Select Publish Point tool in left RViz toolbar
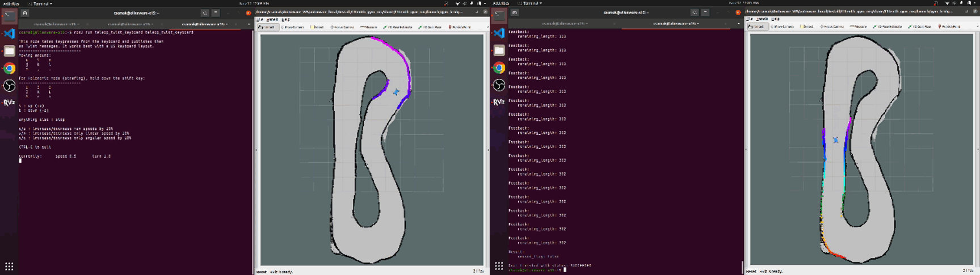The image size is (980, 275). click(x=460, y=27)
